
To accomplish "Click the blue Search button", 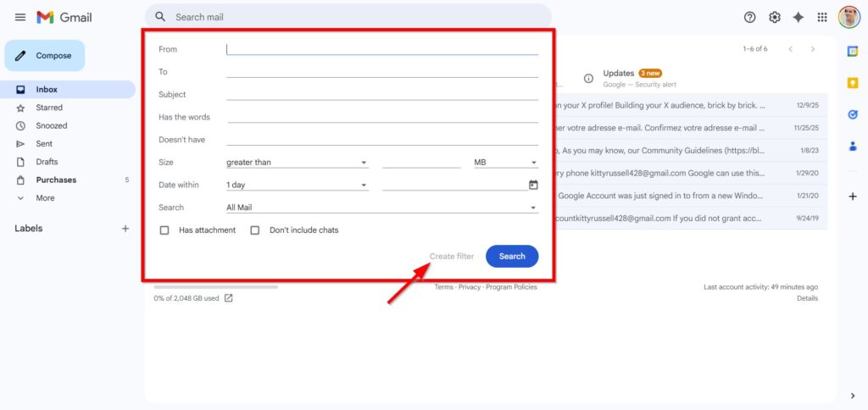I will tap(512, 256).
